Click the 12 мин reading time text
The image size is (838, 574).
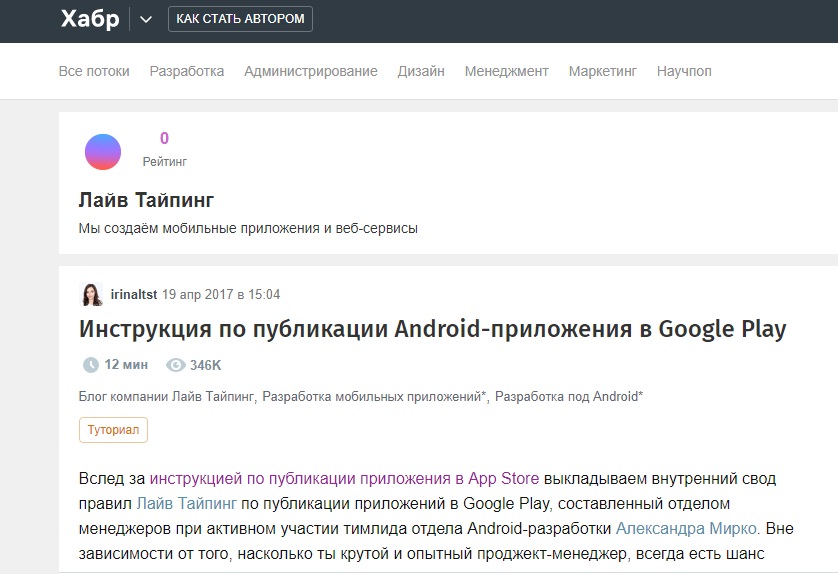pyautogui.click(x=126, y=365)
